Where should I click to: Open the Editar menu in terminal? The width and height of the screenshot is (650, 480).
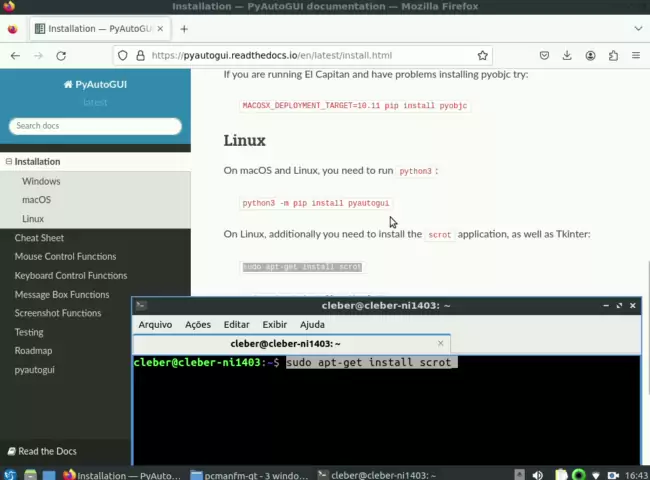(236, 324)
